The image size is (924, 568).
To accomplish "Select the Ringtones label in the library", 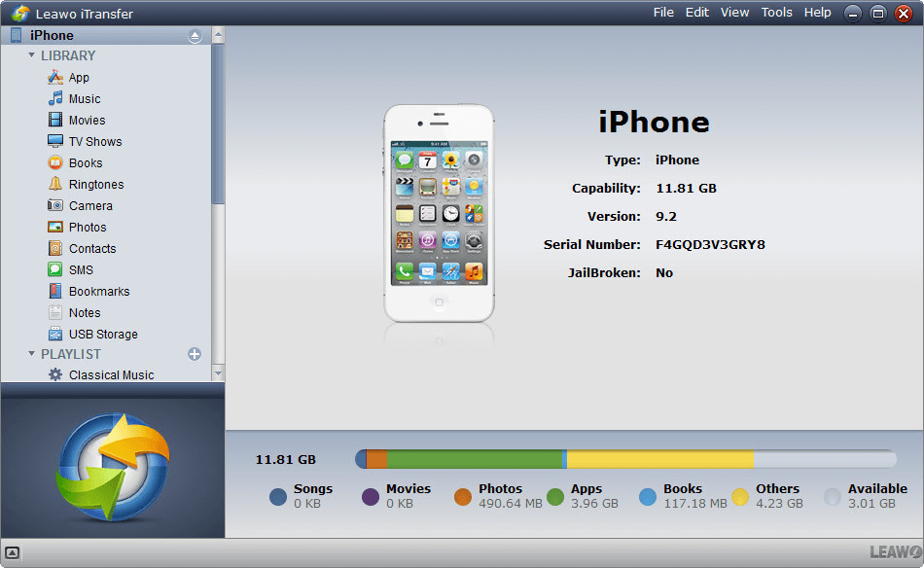I will coord(96,185).
